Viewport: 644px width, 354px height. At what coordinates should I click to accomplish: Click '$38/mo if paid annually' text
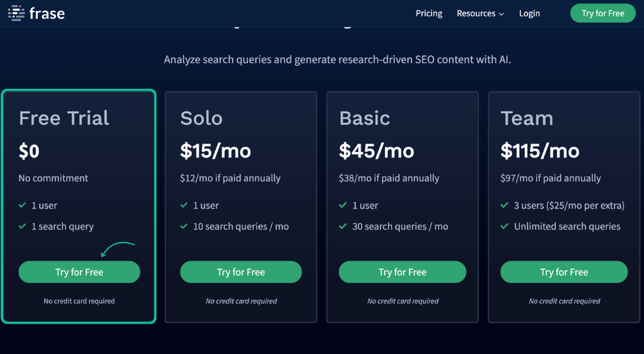coord(389,178)
